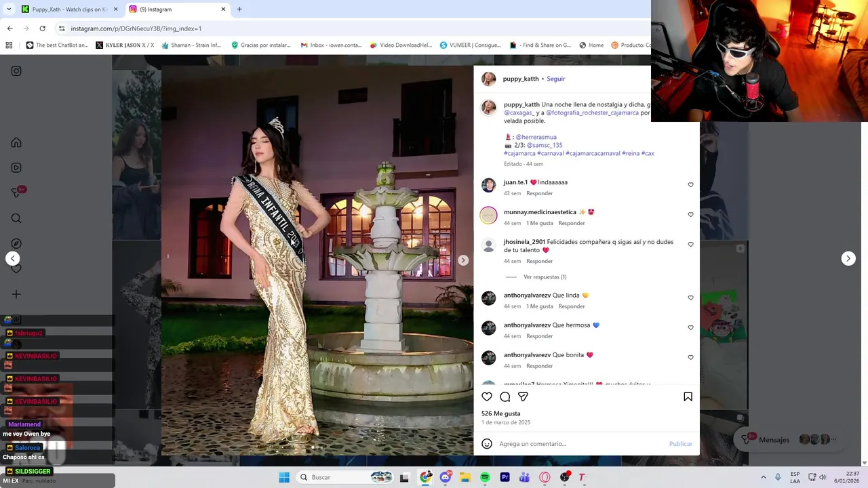868x488 pixels.
Task: Open the tab search dropdown arrow
Action: (x=9, y=9)
